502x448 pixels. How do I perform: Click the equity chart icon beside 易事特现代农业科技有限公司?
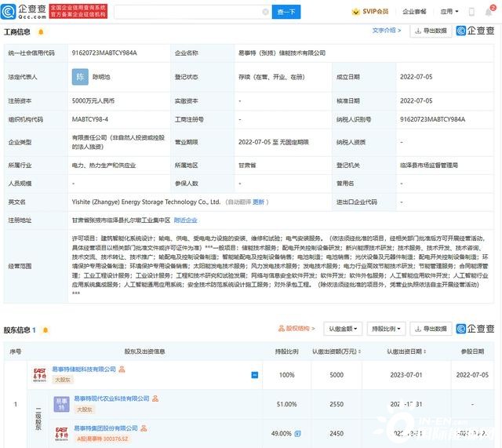click(x=155, y=399)
